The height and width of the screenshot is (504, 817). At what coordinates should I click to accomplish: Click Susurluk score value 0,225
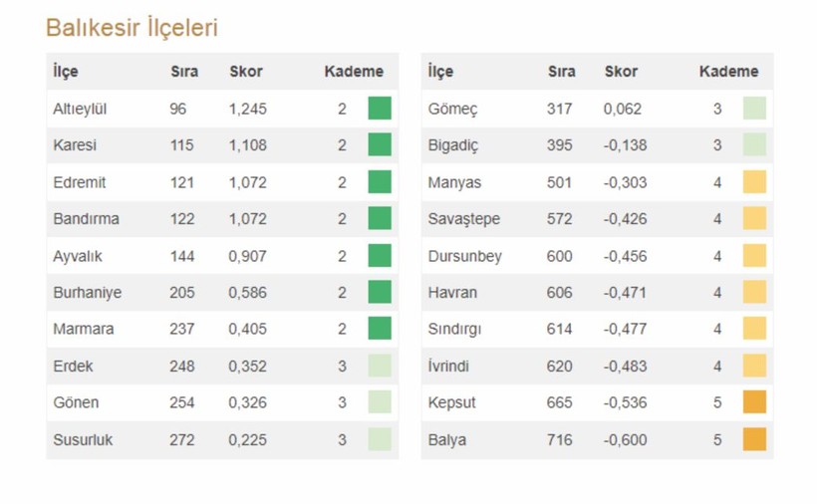click(x=248, y=439)
